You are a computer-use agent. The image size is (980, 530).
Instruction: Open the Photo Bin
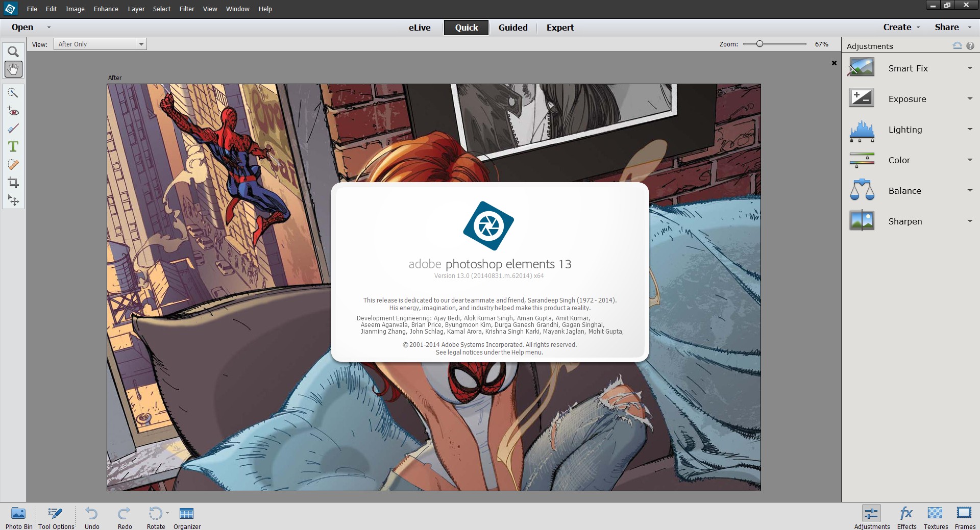19,517
